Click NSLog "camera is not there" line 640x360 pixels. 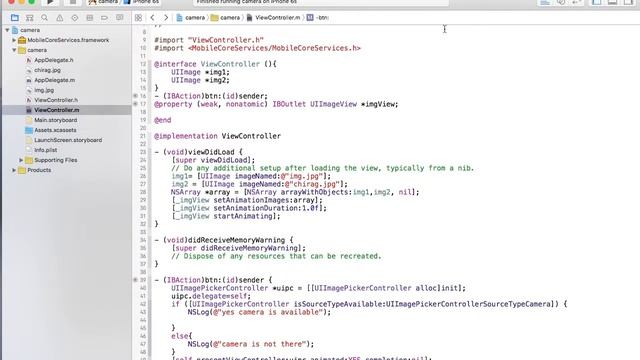point(251,344)
